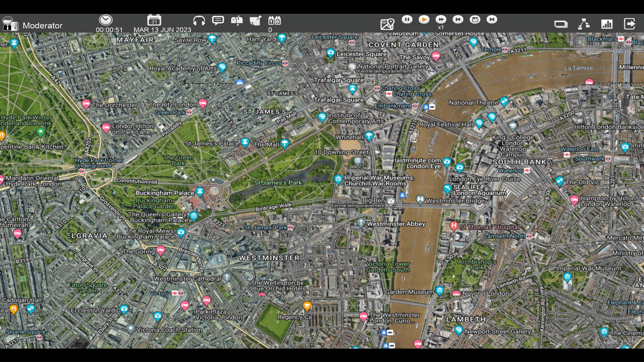Save the session with floppy disk icon
Viewport: 644px width, 362px height.
(475, 19)
